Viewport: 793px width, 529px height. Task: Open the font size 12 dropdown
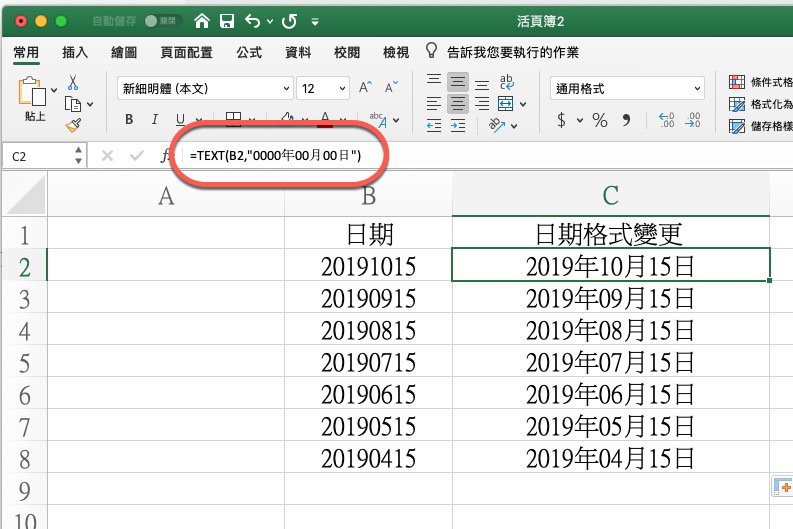pos(323,89)
